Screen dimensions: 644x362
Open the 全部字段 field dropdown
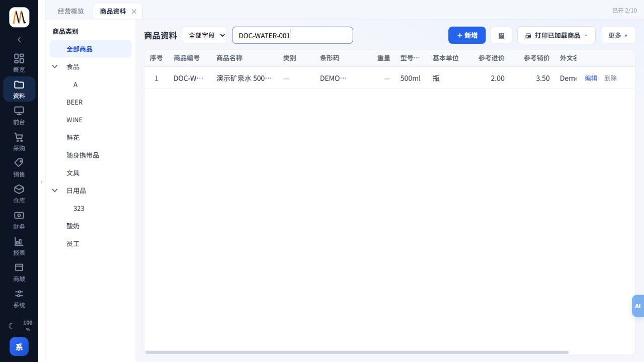point(204,35)
